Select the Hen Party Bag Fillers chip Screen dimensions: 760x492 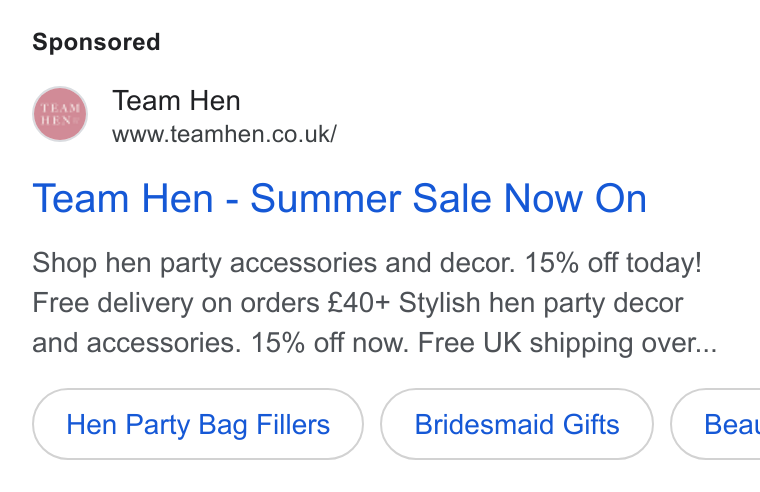[198, 424]
